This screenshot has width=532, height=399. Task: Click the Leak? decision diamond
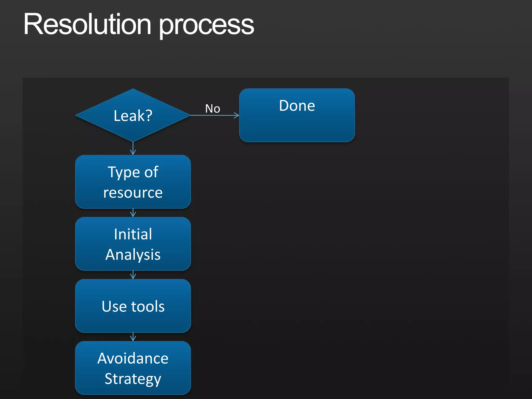tap(133, 115)
